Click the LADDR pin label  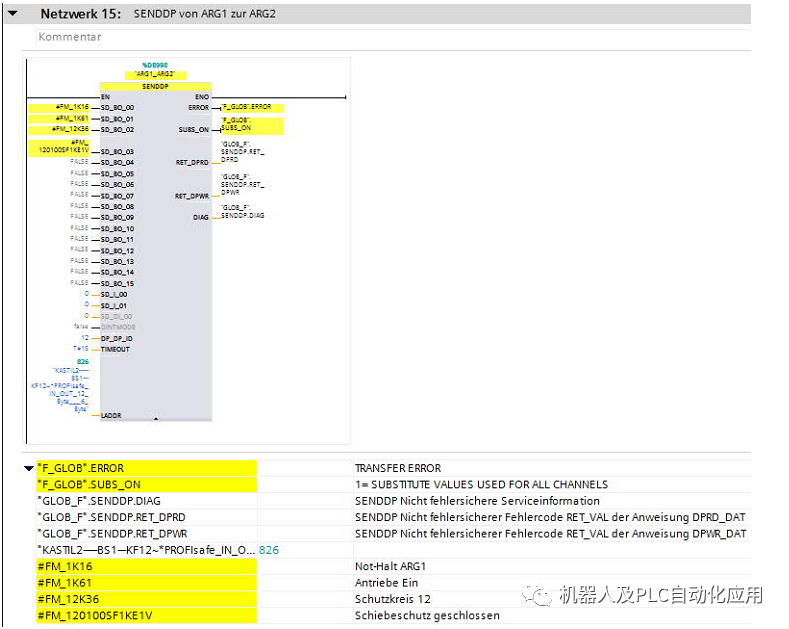click(x=111, y=416)
